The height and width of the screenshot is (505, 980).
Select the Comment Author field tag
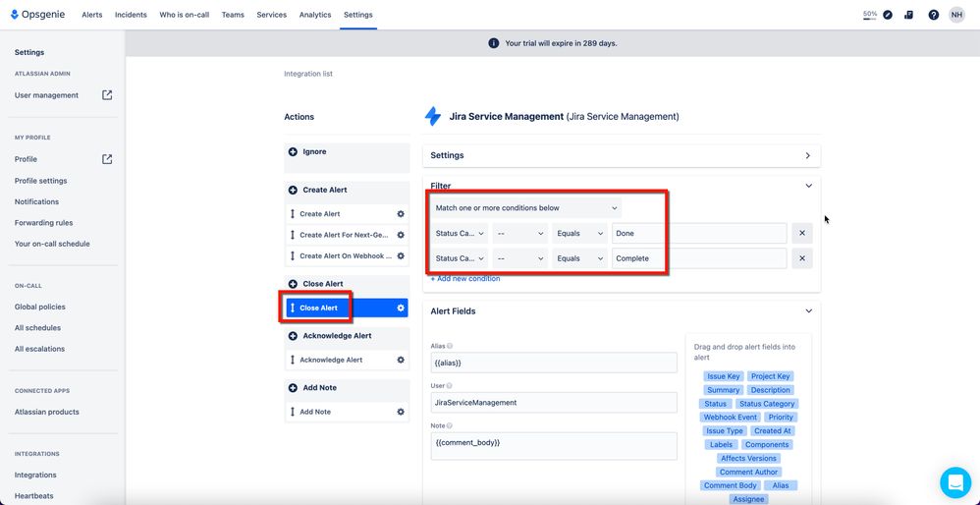(749, 472)
